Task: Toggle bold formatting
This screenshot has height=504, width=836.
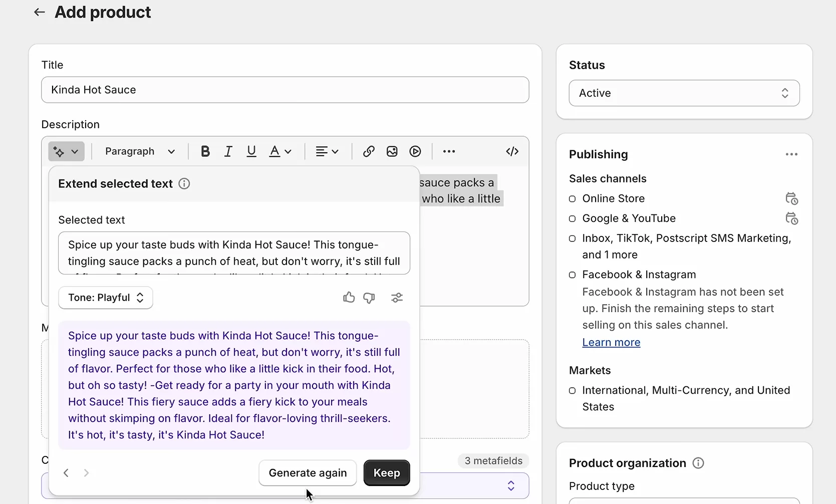Action: coord(205,151)
